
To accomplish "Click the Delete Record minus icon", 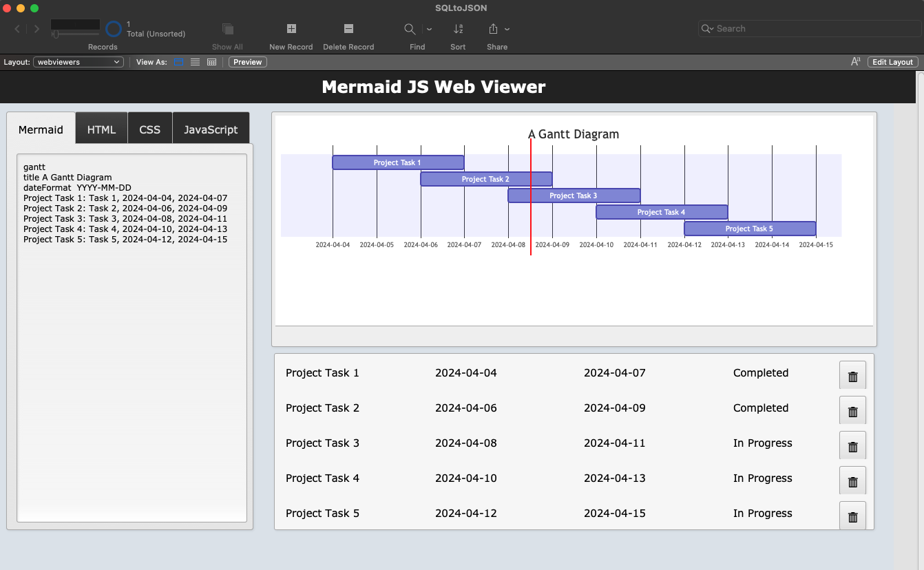I will pos(348,29).
